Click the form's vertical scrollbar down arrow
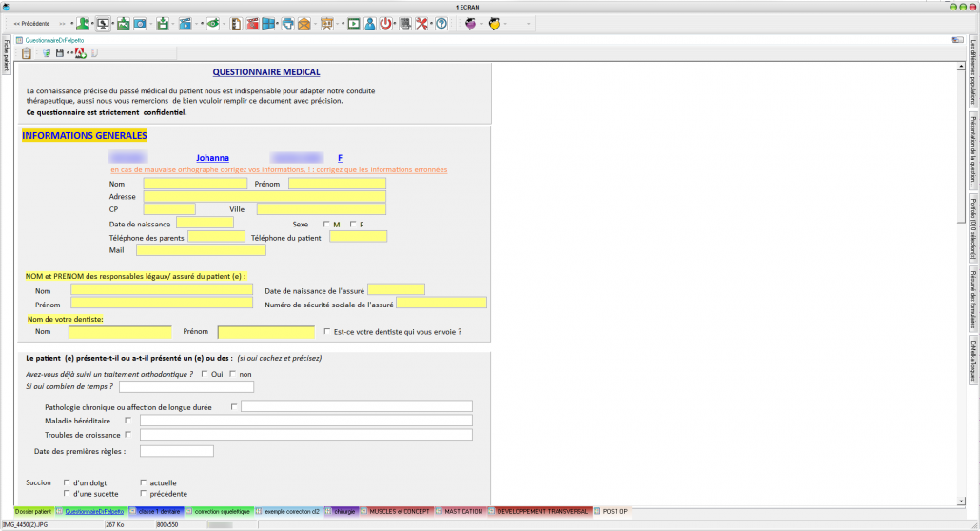 point(959,501)
